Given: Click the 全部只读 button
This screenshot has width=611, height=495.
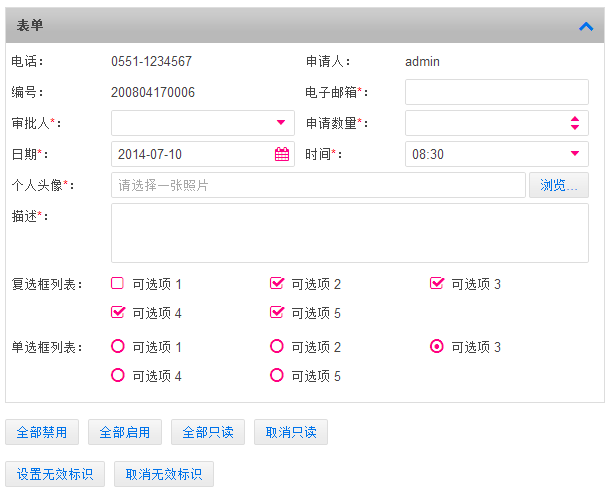Looking at the screenshot, I should [x=208, y=432].
